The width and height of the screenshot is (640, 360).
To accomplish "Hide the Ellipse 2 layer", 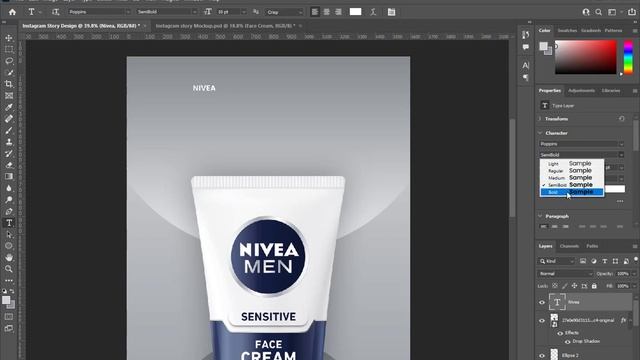I will 542,356.
